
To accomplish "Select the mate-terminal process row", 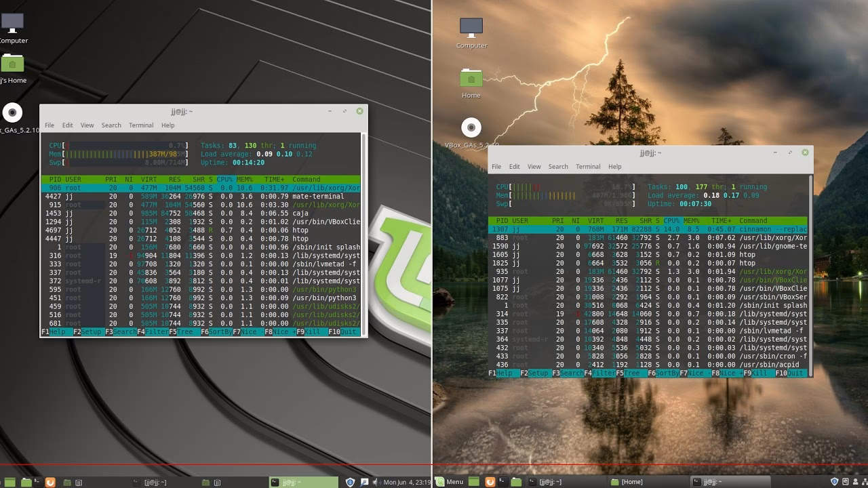I will tap(201, 197).
